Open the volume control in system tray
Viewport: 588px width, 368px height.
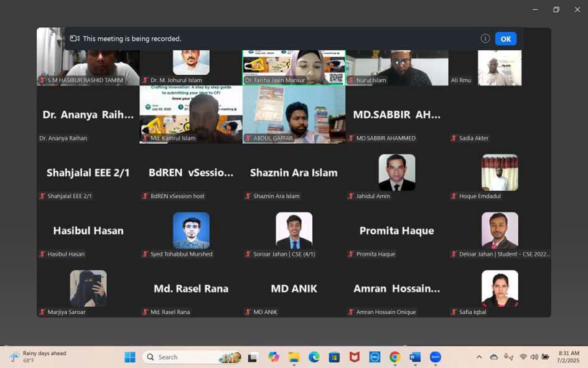click(534, 357)
